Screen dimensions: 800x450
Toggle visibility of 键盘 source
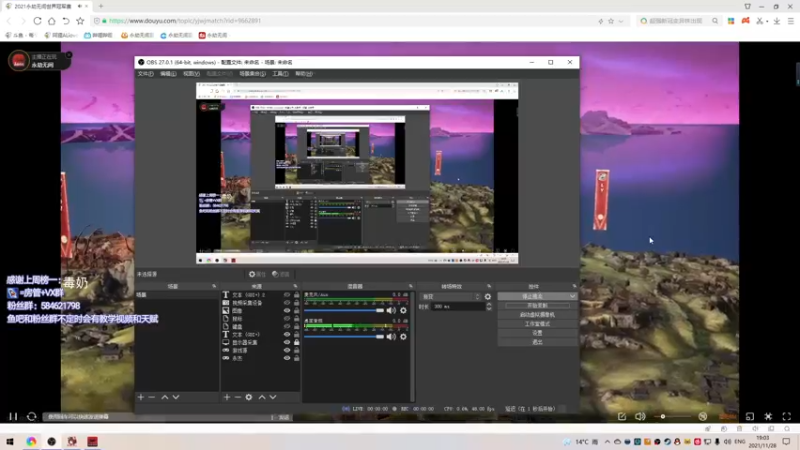click(287, 327)
